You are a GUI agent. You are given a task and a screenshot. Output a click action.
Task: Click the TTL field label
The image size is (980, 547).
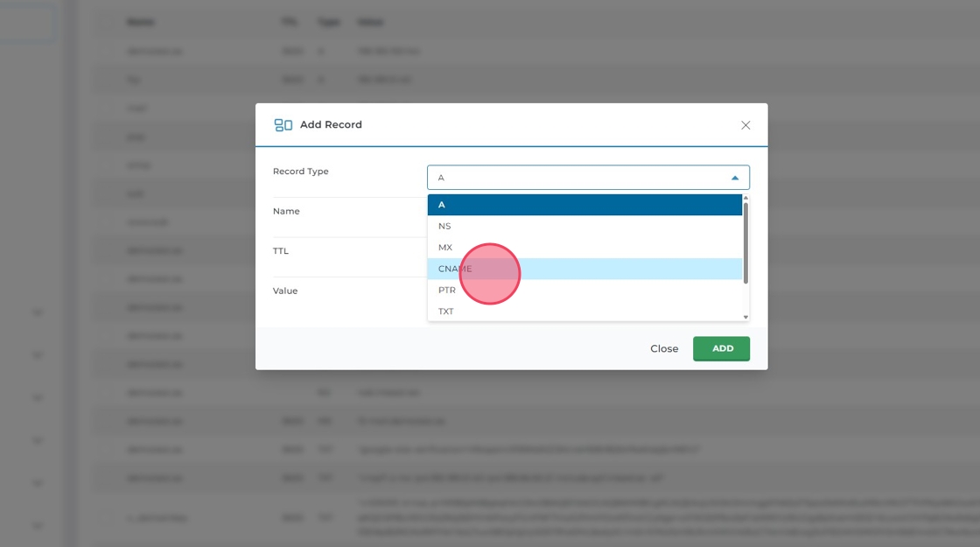click(x=281, y=251)
